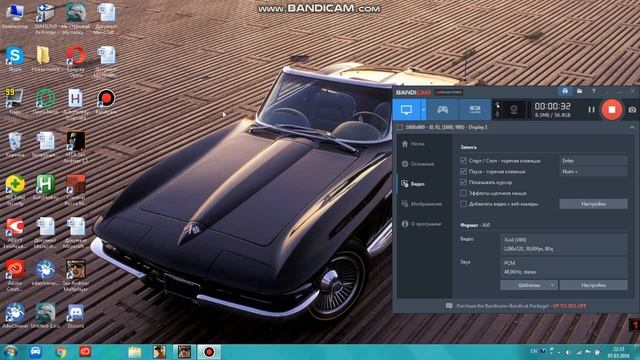Viewport: 640px width, 360px height.
Task: Click the taskbar clock
Action: pyautogui.click(x=618, y=352)
